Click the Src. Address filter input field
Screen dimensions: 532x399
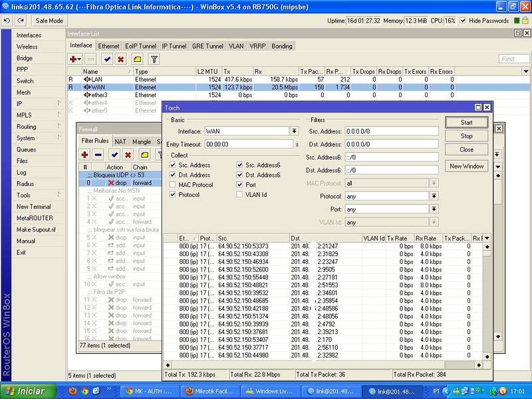pos(390,131)
